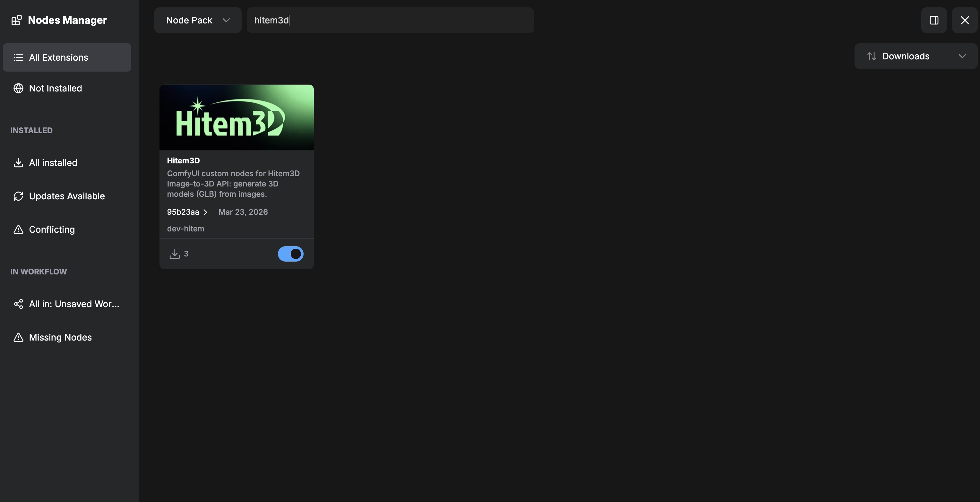
Task: Open the Downloads sorting dropdown
Action: (915, 56)
